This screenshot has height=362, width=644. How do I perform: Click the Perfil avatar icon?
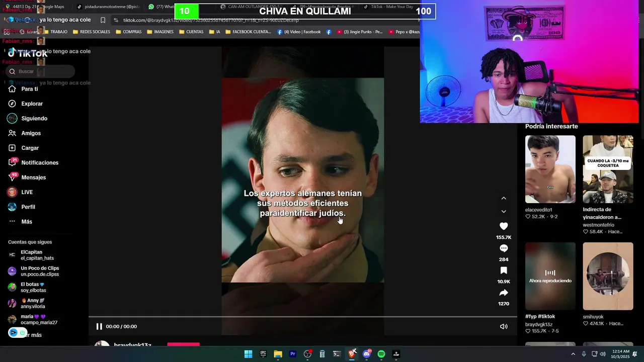(12, 207)
